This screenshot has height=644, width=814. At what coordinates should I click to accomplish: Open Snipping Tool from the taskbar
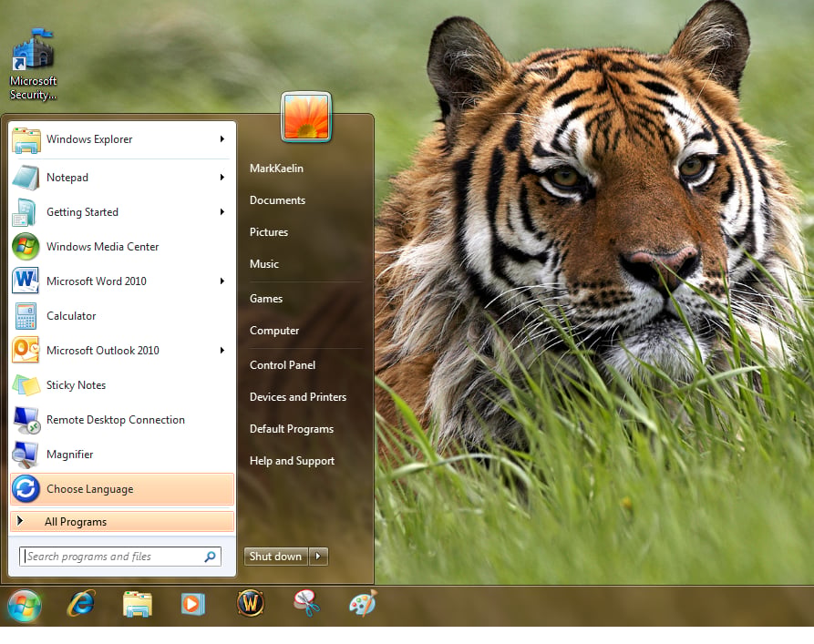coord(306,603)
